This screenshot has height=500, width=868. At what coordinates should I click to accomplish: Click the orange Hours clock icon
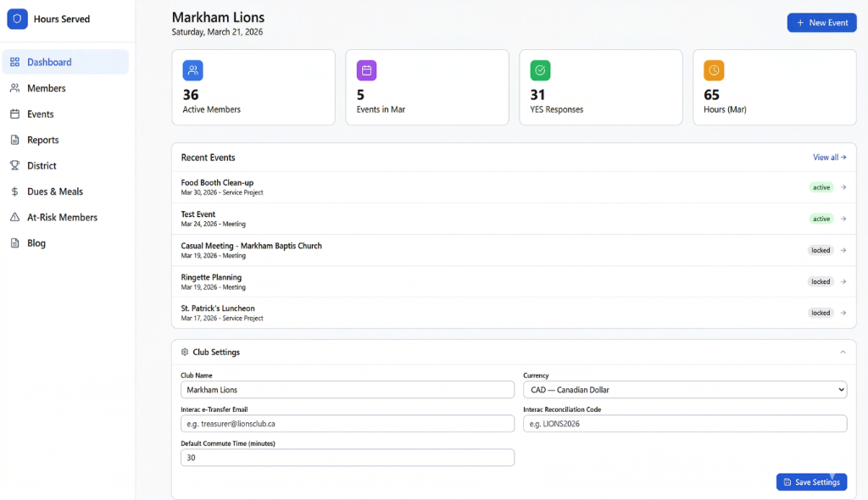[x=714, y=70]
